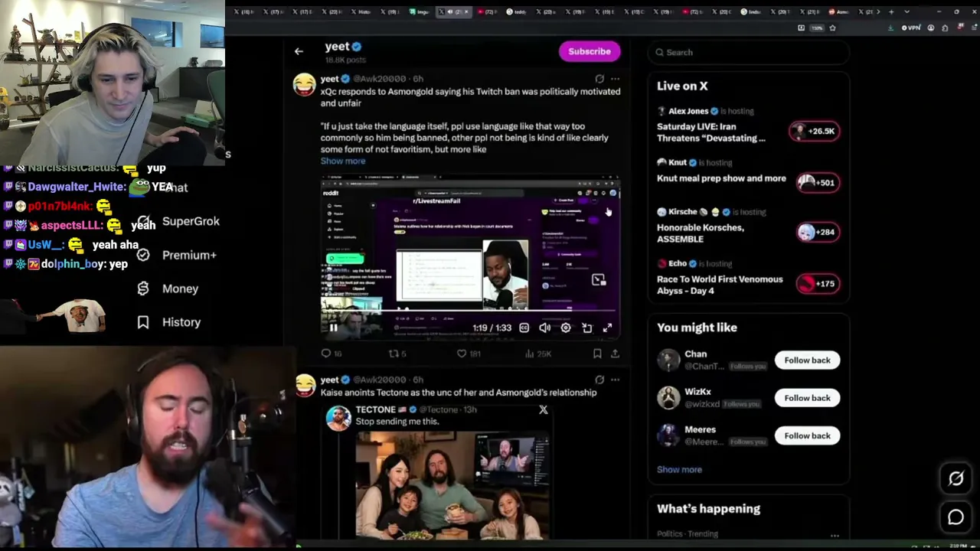Like the xQc responds post
The image size is (980, 551).
468,354
